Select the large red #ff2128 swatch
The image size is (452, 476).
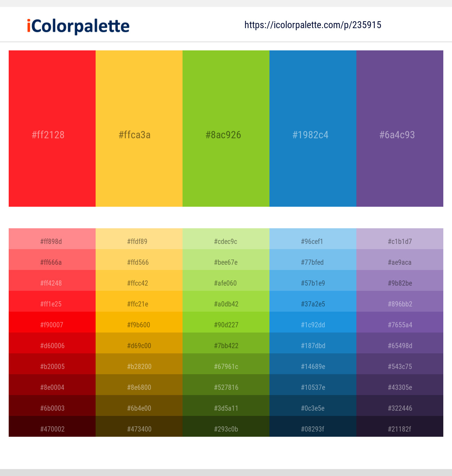pos(52,129)
